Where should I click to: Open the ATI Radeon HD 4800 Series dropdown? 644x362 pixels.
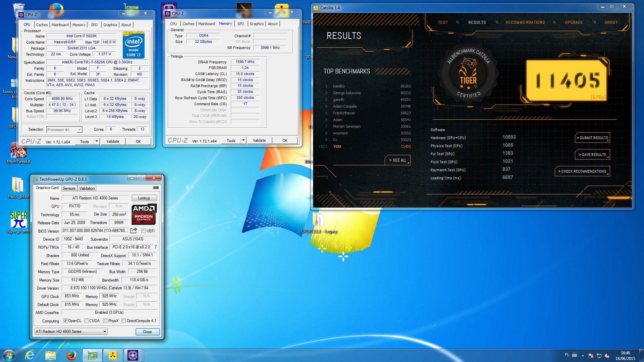pyautogui.click(x=71, y=331)
